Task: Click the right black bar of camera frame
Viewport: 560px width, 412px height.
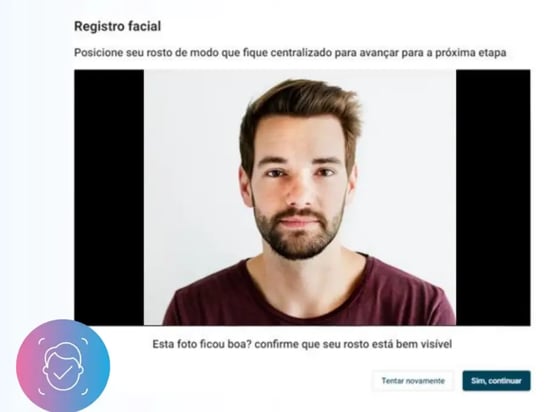Action: tap(493, 197)
